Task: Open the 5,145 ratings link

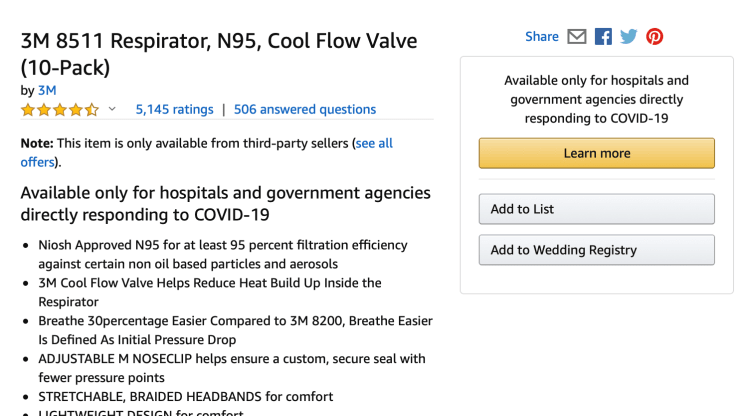Action: [x=175, y=110]
